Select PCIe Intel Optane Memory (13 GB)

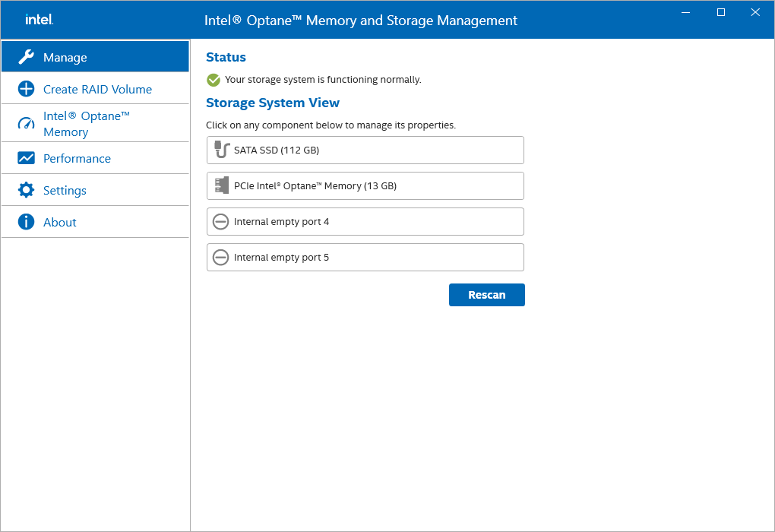pos(365,186)
